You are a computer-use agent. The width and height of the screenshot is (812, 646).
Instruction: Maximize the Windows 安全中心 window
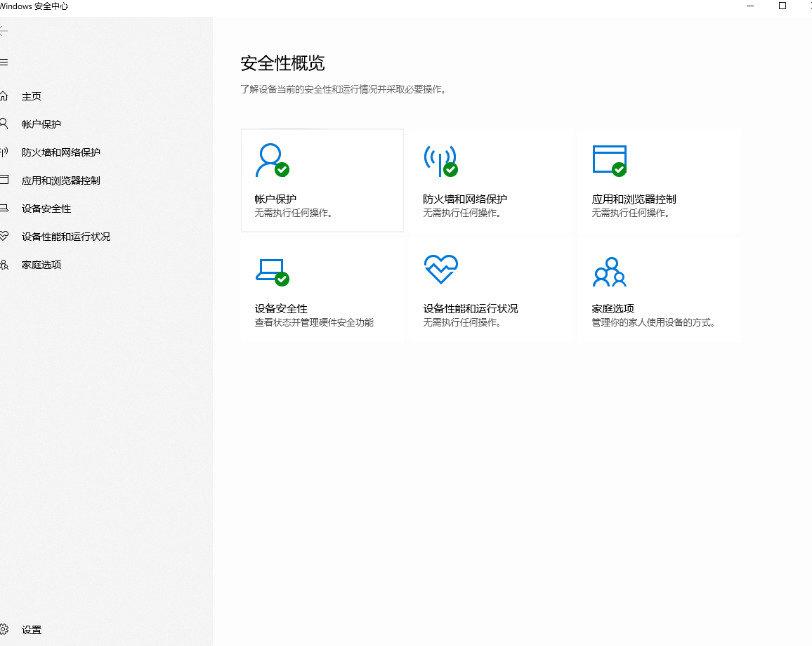782,6
